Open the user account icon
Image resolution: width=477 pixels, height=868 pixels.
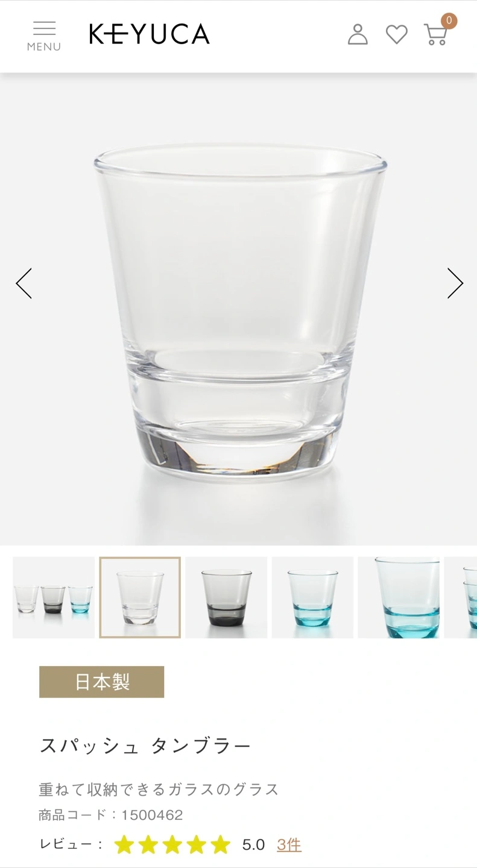pyautogui.click(x=358, y=34)
